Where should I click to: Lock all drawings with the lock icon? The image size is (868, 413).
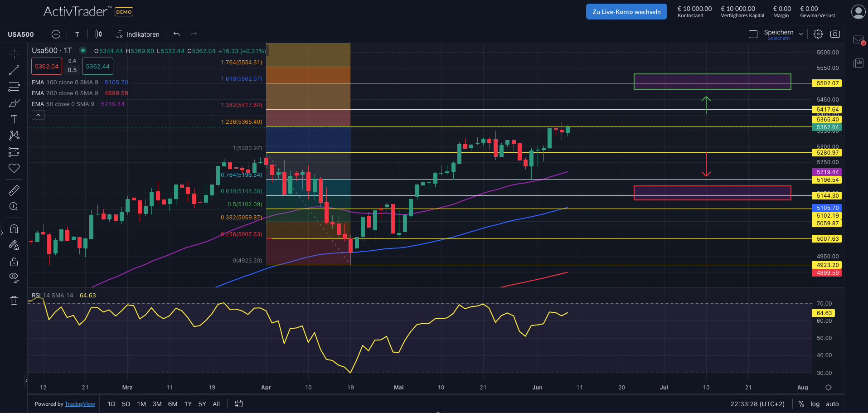click(x=14, y=262)
